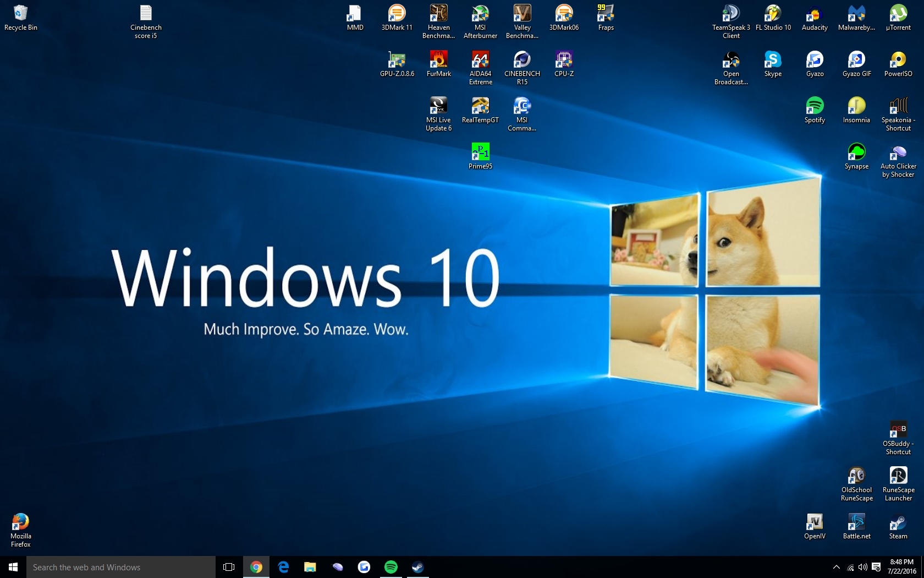Open the Windows Start menu
The width and height of the screenshot is (924, 578).
click(x=13, y=567)
